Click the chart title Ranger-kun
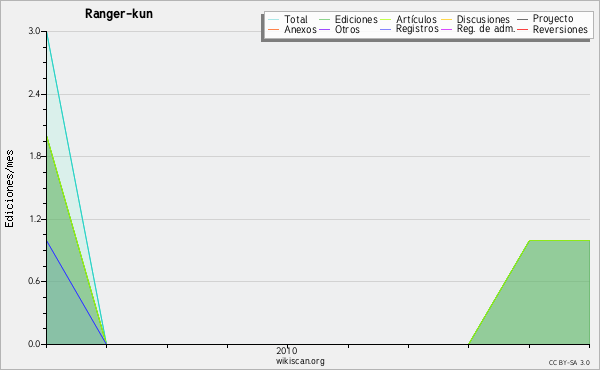 [119, 14]
